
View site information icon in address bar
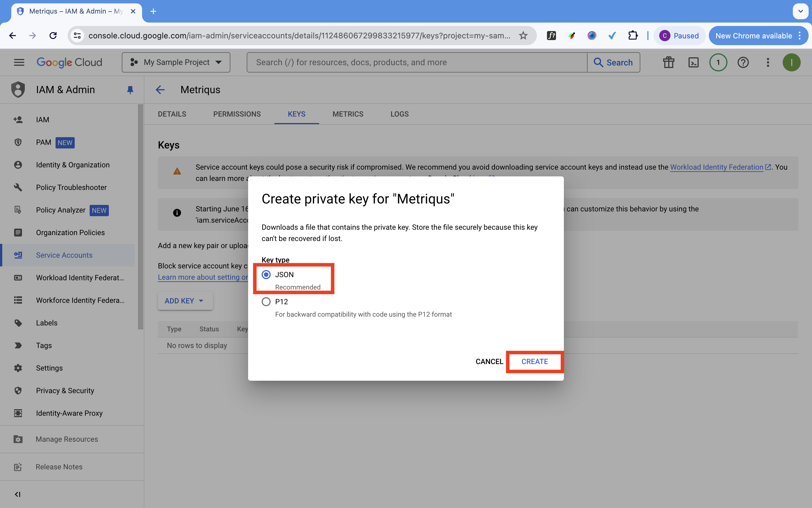click(77, 36)
